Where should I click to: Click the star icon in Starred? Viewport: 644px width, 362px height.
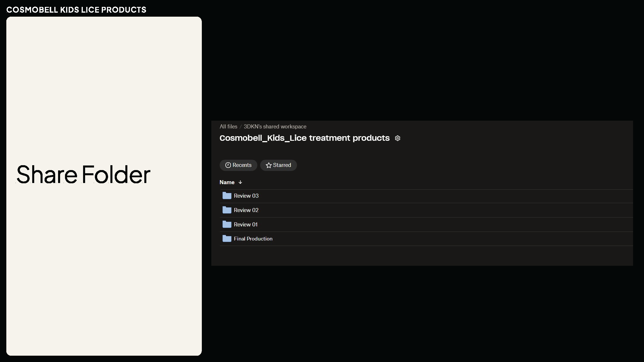tap(269, 165)
